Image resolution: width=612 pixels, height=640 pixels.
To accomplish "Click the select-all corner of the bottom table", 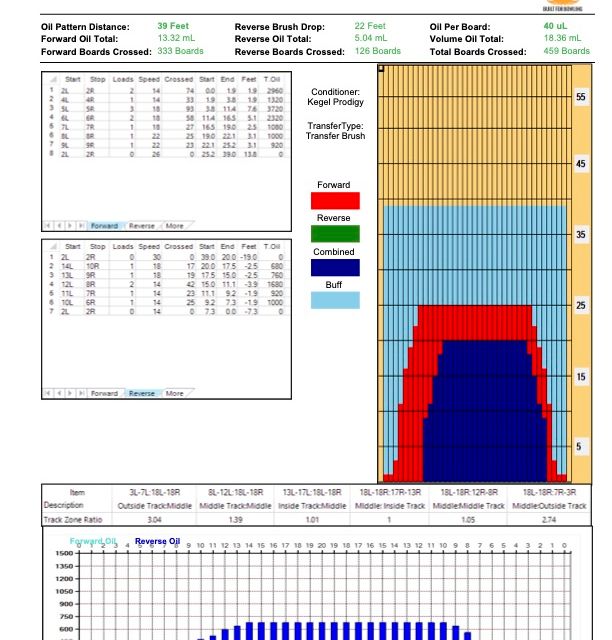I will (53, 247).
